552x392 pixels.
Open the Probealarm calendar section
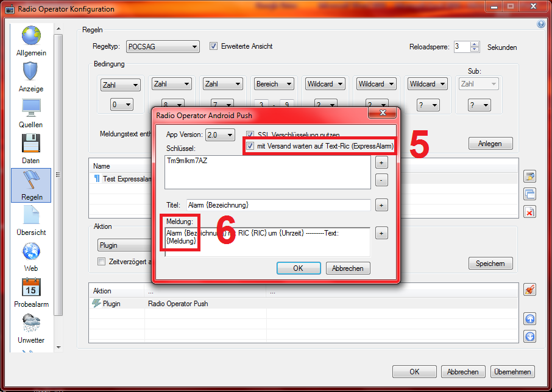[31, 293]
